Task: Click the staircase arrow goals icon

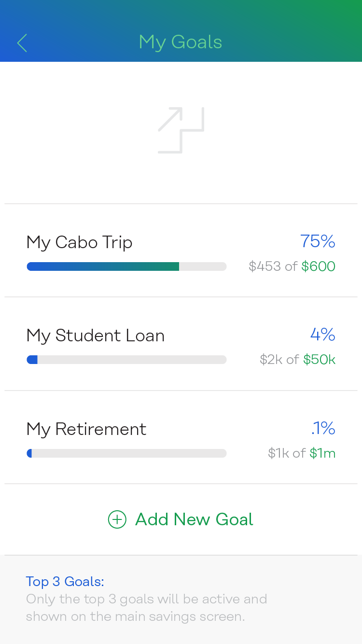Action: [181, 130]
